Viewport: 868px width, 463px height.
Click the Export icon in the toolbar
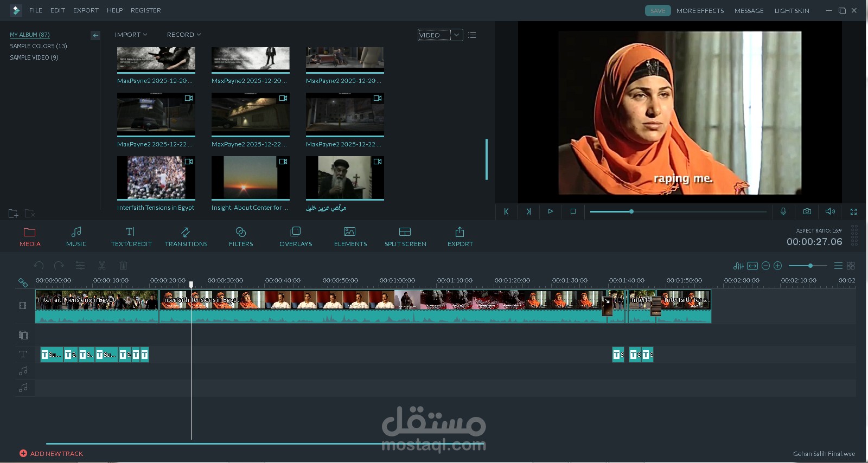(x=460, y=237)
